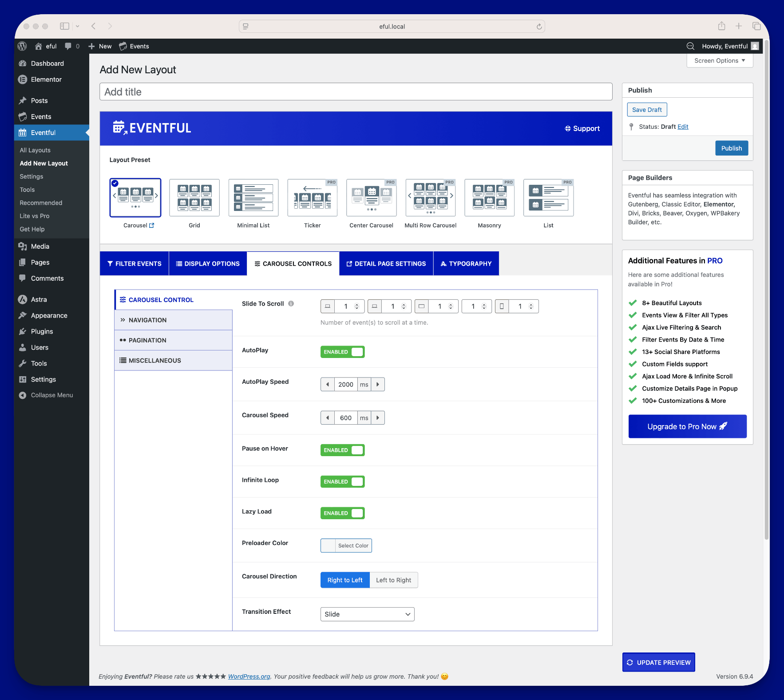Click the Add title input field
784x700 pixels.
point(356,92)
